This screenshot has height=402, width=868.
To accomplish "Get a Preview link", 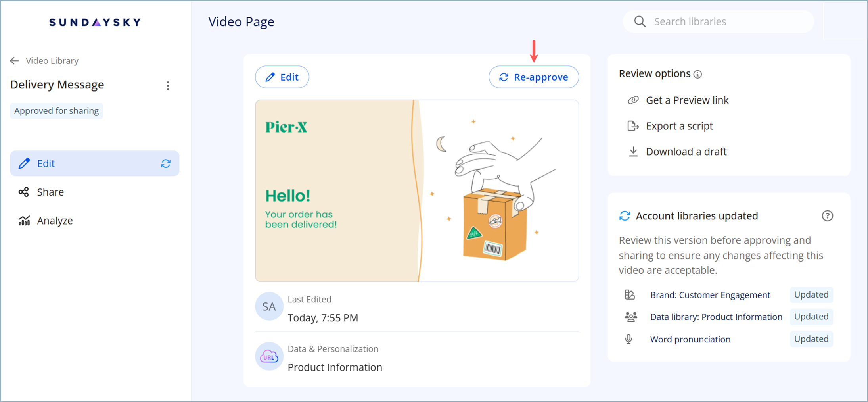I will pos(687,100).
